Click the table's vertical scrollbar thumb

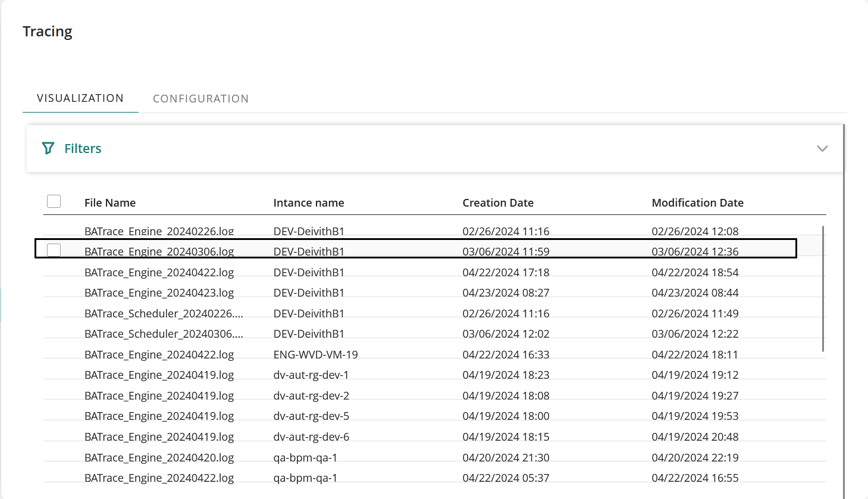[823, 289]
